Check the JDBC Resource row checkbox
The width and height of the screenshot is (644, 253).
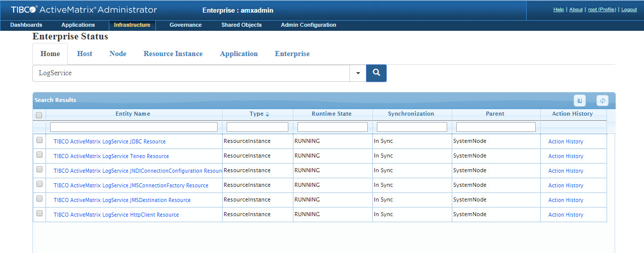click(39, 140)
